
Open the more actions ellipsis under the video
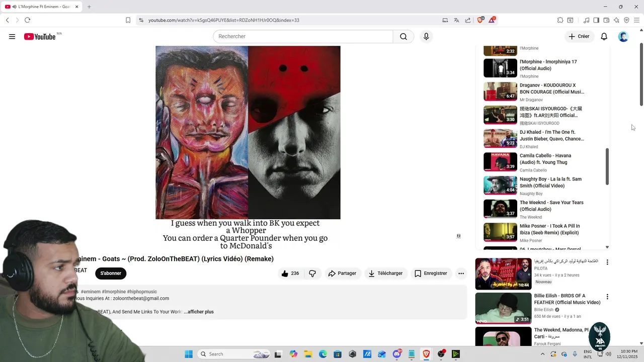[x=461, y=274]
